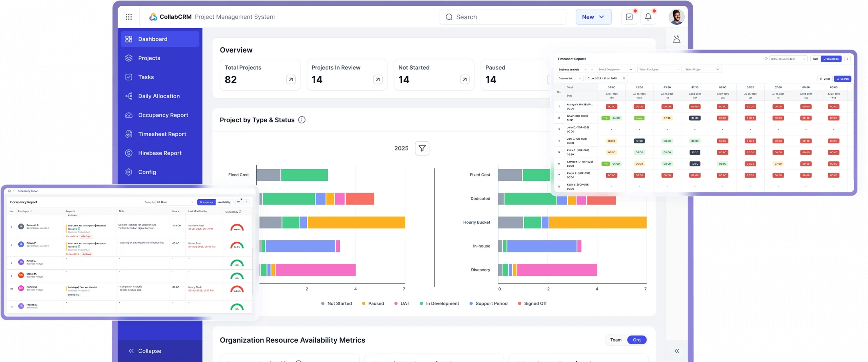Open the Select Designation dropdown
The image size is (868, 362).
click(x=615, y=69)
